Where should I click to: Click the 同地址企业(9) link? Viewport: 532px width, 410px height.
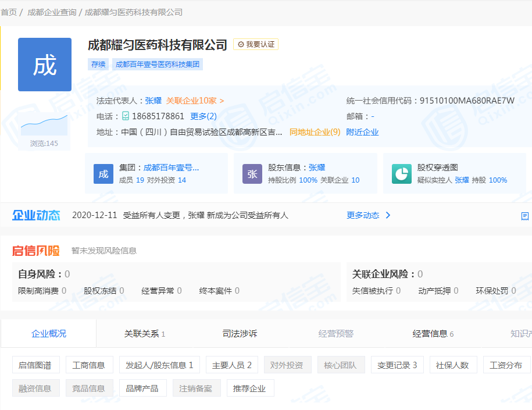pos(315,132)
